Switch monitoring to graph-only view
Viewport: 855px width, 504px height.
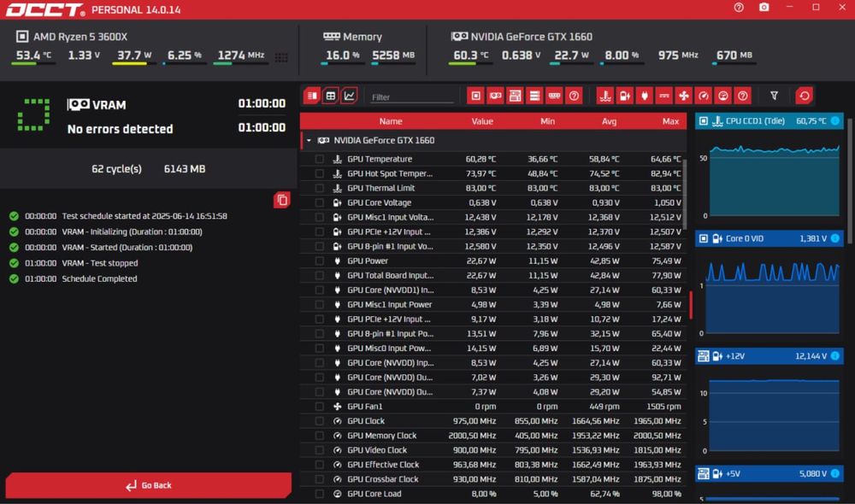[349, 96]
